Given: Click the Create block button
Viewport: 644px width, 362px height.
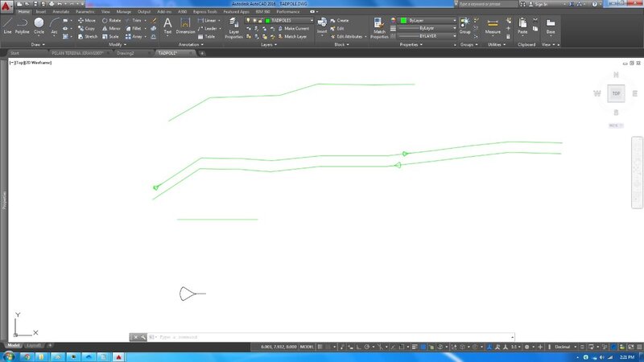Looking at the screenshot, I should pos(339,20).
